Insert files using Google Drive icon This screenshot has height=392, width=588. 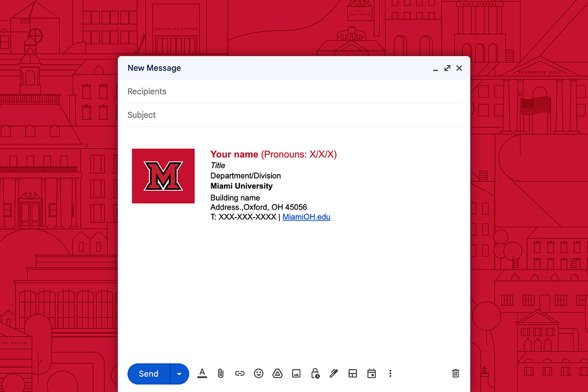click(x=277, y=373)
